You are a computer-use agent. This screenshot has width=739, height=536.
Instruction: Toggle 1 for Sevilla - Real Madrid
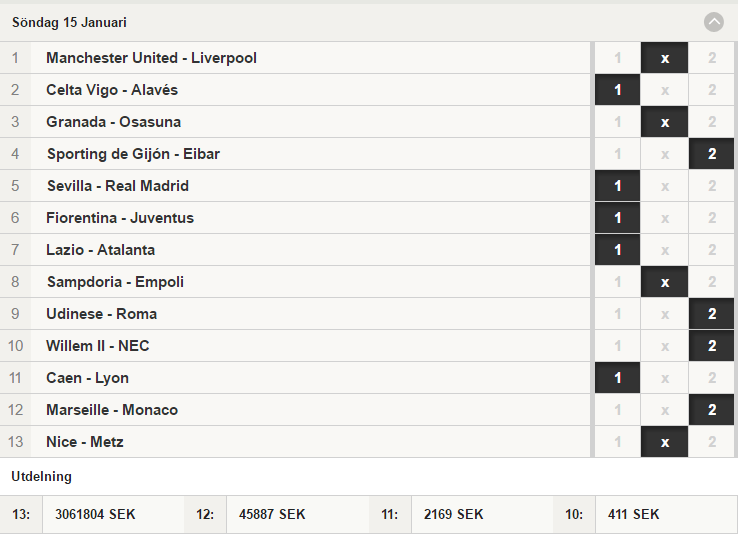[617, 186]
